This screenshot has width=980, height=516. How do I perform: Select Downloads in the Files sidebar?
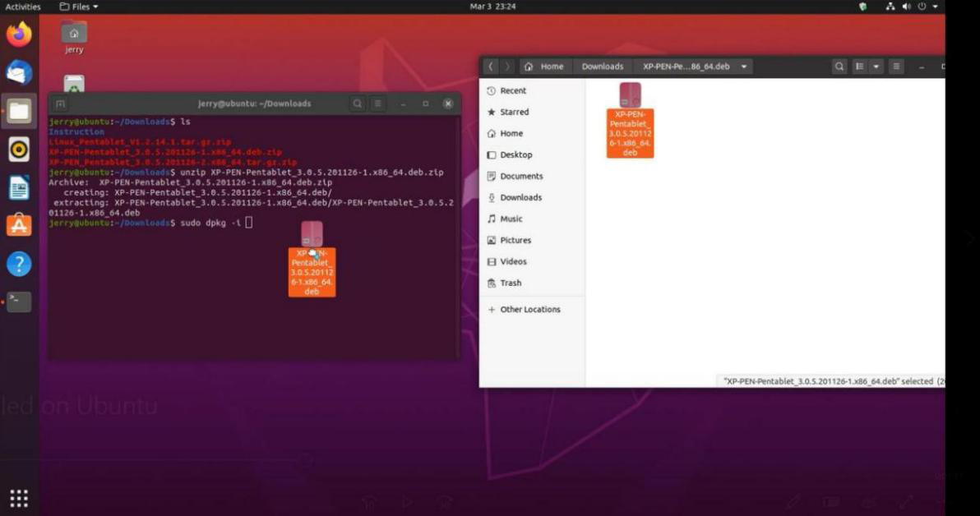click(533, 197)
